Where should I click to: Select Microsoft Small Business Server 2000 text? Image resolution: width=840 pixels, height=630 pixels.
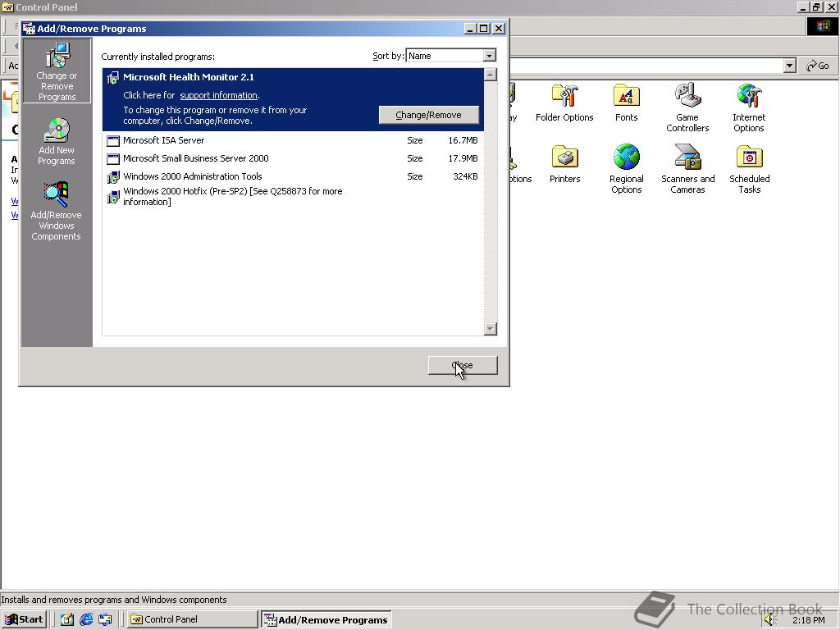[x=196, y=158]
